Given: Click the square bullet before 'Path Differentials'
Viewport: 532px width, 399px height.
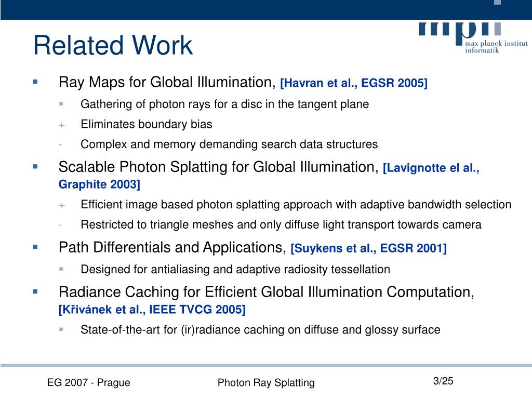Looking at the screenshot, I should click(x=35, y=247).
